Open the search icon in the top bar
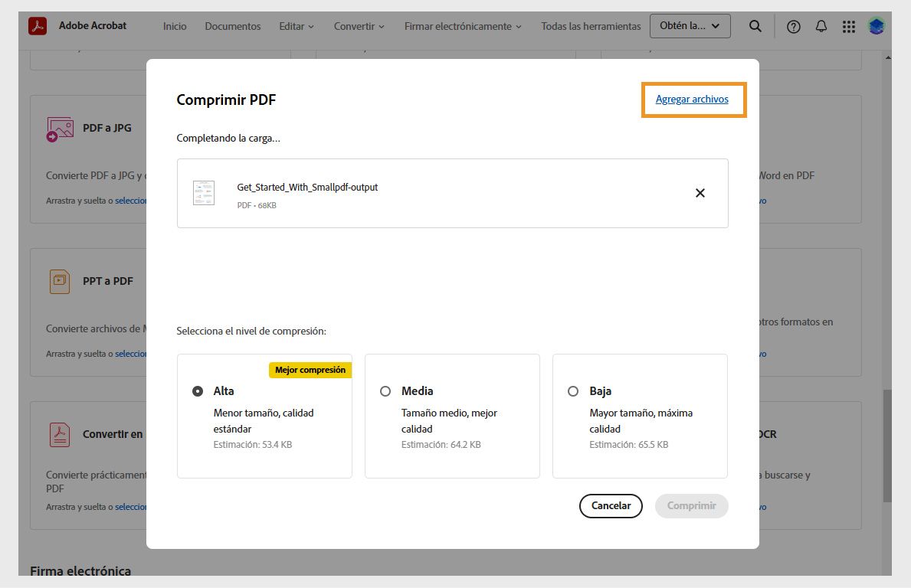The image size is (911, 588). pyautogui.click(x=755, y=26)
